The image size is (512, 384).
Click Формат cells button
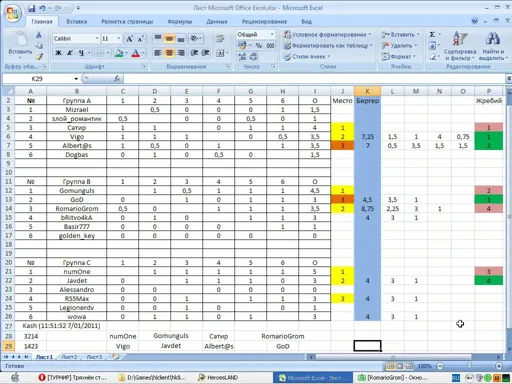click(398, 57)
